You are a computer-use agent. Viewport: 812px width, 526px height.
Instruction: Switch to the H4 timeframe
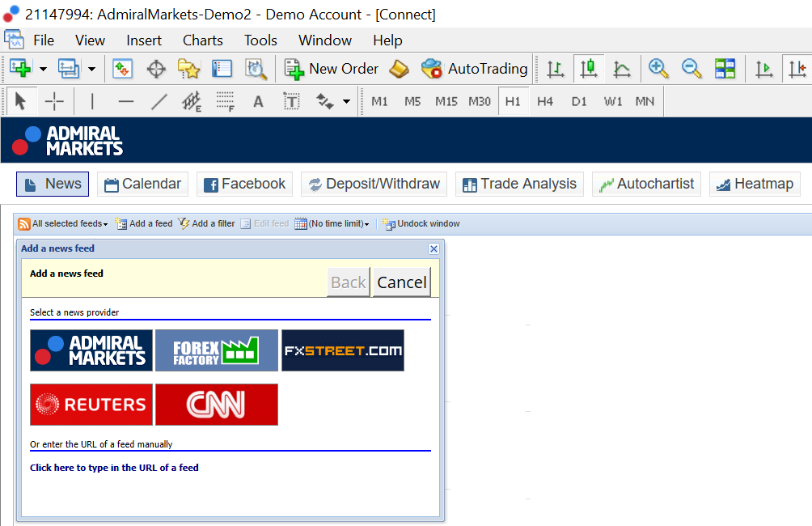545,102
